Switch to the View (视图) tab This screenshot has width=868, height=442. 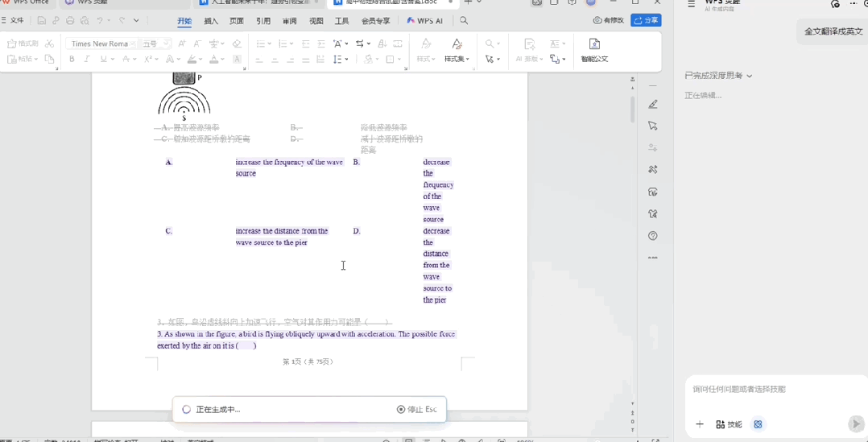[316, 21]
